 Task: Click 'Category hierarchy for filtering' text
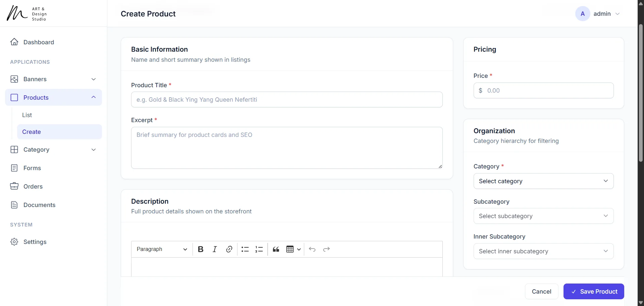pos(516,141)
